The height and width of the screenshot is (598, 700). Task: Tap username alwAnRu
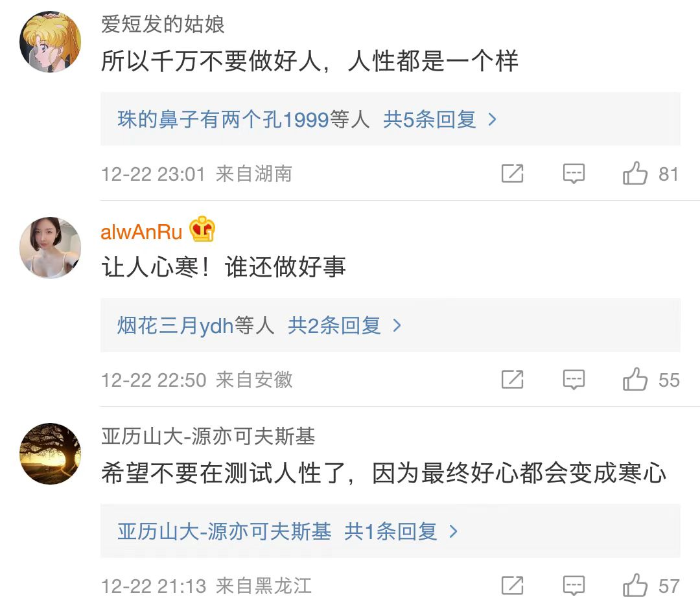(141, 231)
